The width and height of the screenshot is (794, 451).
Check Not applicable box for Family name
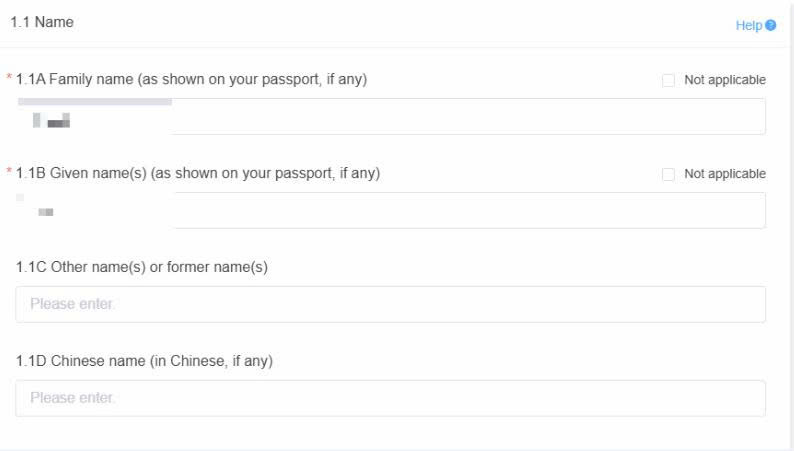(x=668, y=80)
